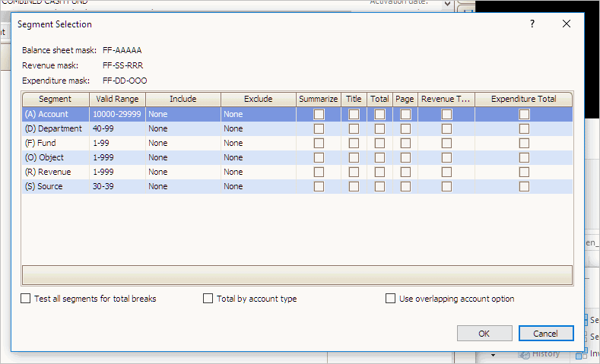The width and height of the screenshot is (600, 364).
Task: Click valid range 30-39 cell
Action: click(x=117, y=187)
